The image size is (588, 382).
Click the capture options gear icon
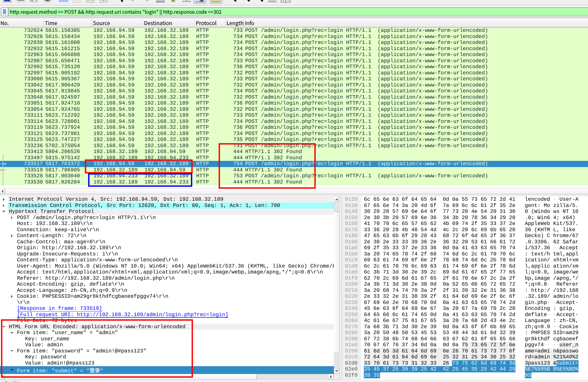click(47, 1)
